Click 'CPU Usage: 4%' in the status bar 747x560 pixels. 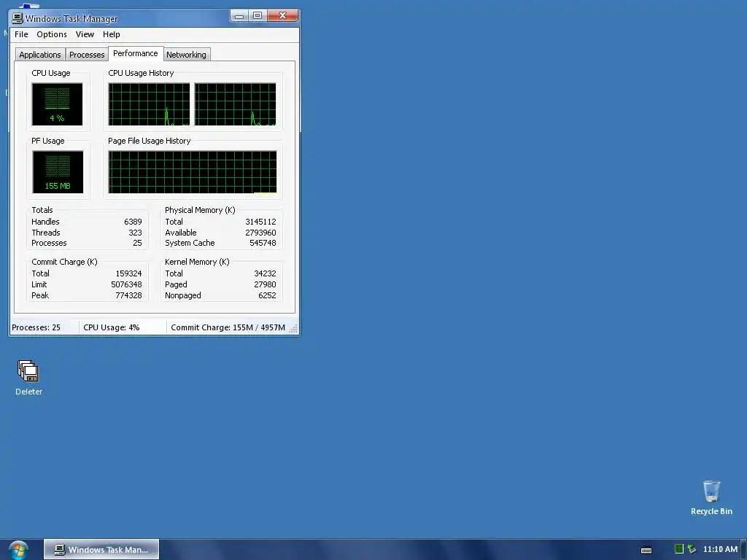pos(112,327)
